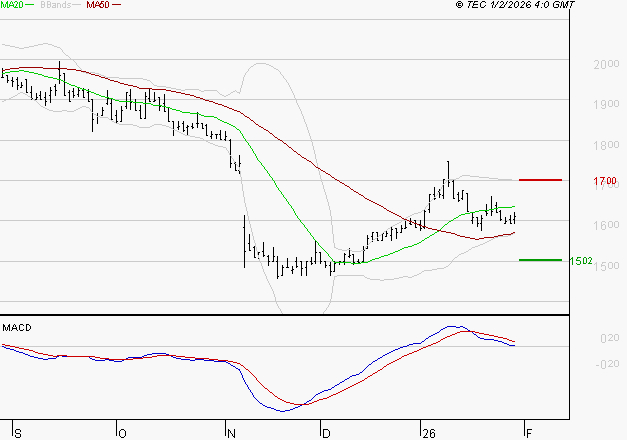Viewport: 627px width, 440px height.
Task: Click the green 1502 support value
Action: click(581, 261)
